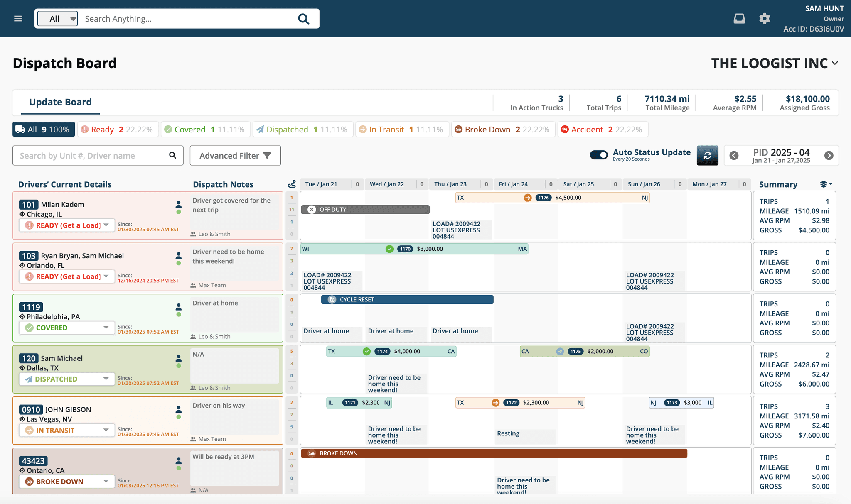Image resolution: width=851 pixels, height=504 pixels.
Task: Open the Advanced Filter panel
Action: 235,155
